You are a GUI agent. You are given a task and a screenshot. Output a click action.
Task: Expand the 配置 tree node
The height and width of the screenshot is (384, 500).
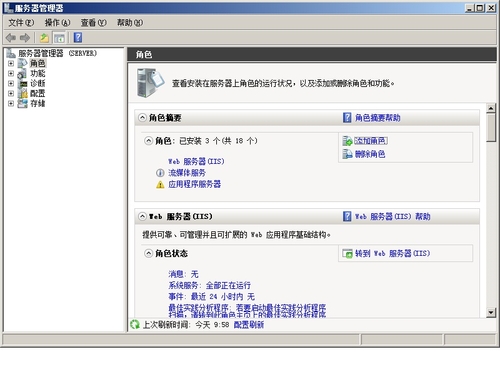(x=11, y=93)
